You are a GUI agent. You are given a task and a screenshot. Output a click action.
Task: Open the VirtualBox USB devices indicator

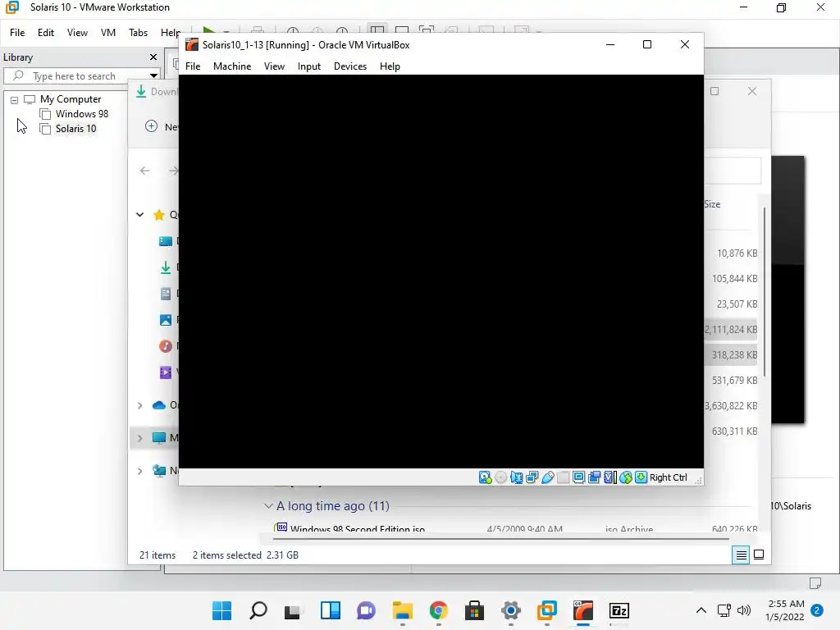click(x=547, y=477)
